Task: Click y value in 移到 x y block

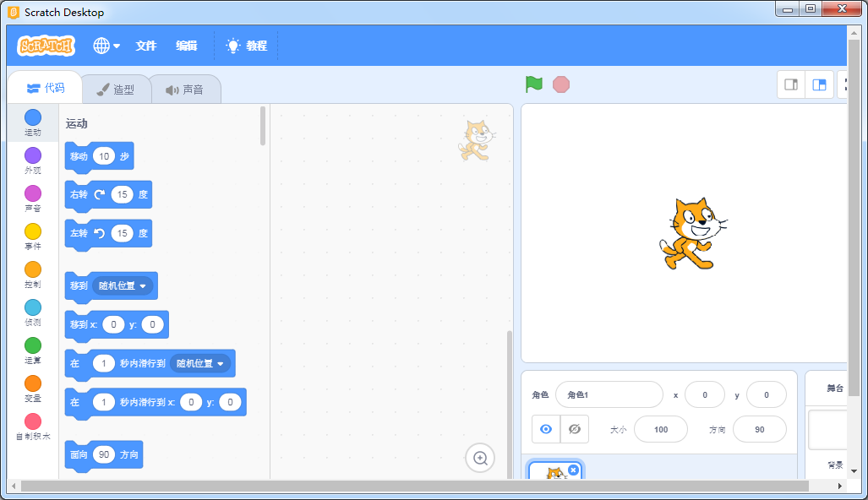Action: coord(152,324)
